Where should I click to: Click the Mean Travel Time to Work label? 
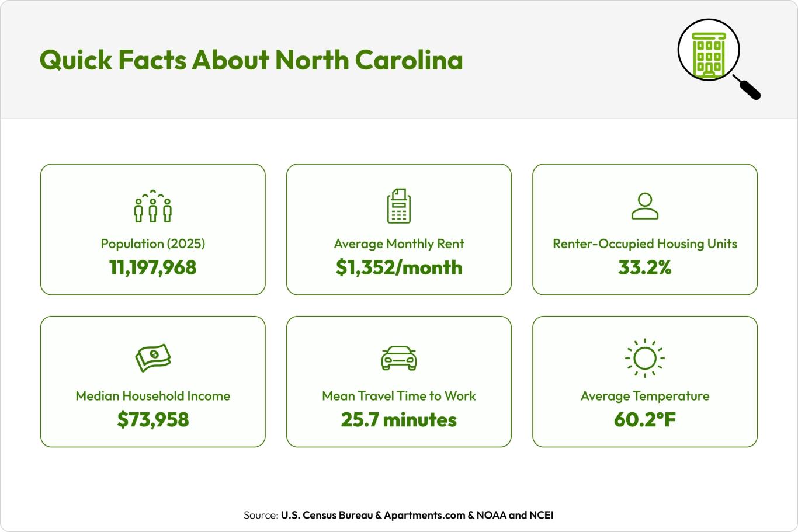tap(399, 396)
